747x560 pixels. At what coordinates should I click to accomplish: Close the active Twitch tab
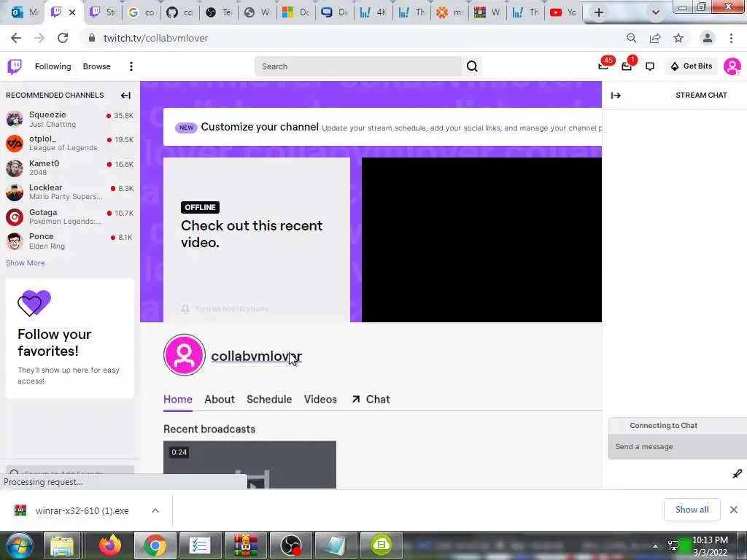coord(72,12)
